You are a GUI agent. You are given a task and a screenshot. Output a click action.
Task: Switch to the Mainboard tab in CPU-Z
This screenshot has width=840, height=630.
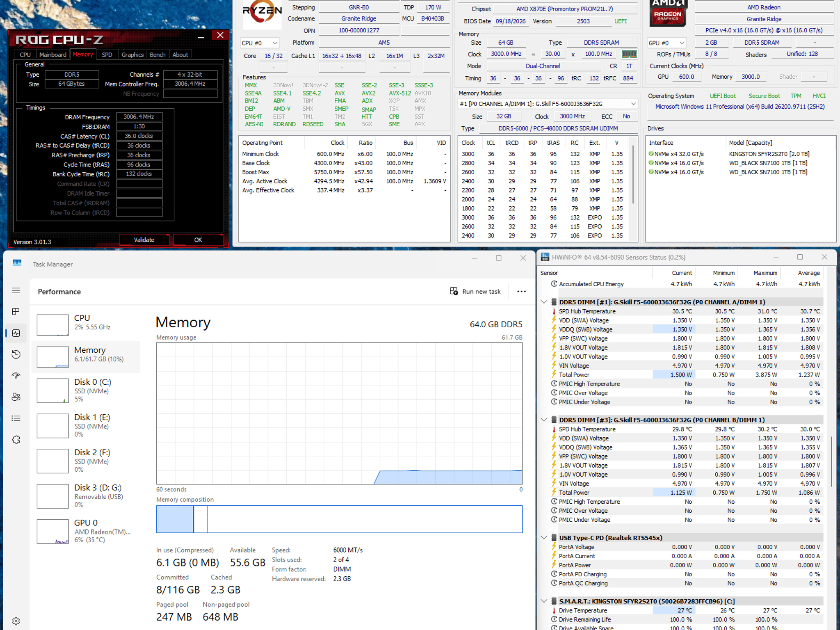[x=52, y=55]
